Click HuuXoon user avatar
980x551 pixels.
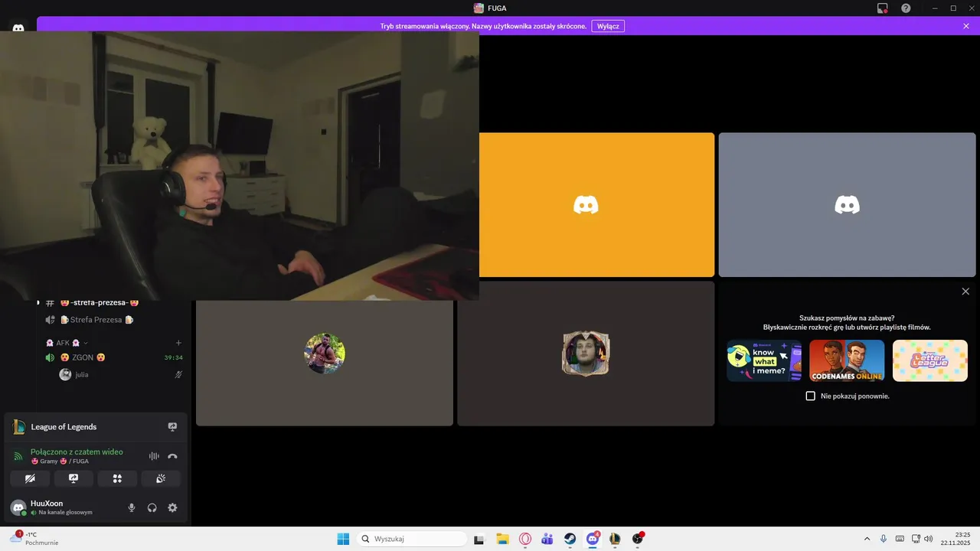click(x=18, y=507)
